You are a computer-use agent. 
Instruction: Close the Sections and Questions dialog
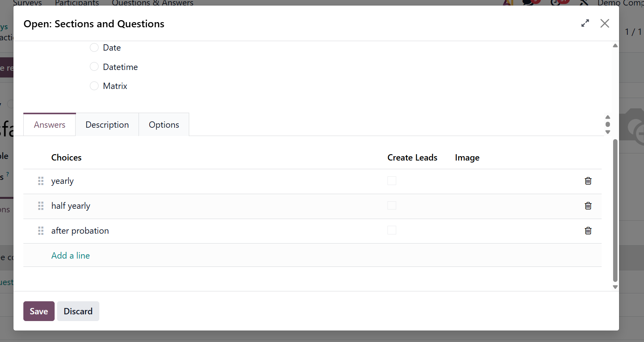pyautogui.click(x=604, y=23)
